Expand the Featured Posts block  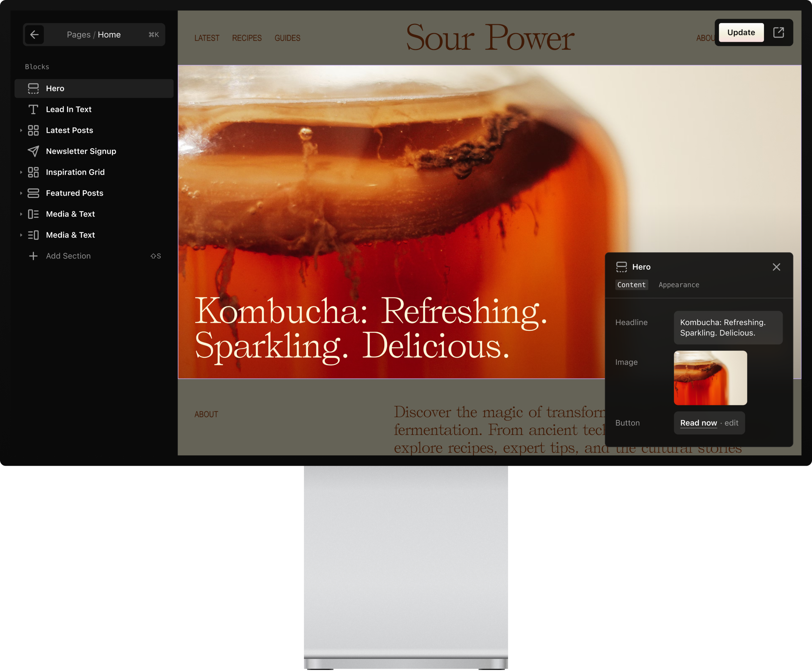pos(21,193)
